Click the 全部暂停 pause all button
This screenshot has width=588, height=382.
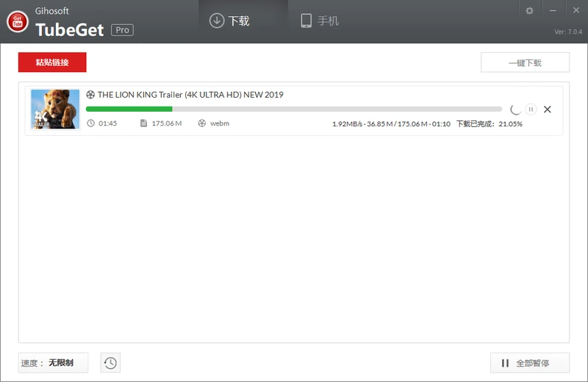coord(529,363)
